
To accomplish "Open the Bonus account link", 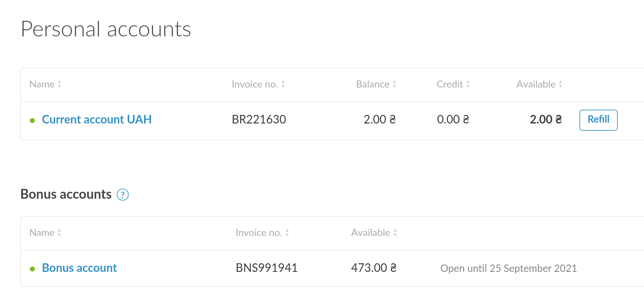I will pos(79,268).
